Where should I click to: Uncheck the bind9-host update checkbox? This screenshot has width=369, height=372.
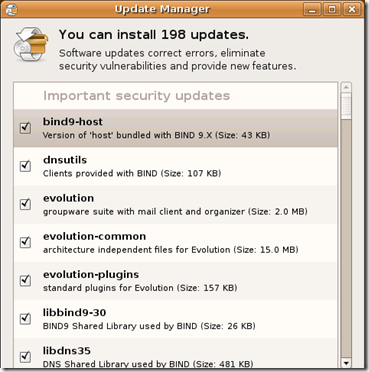point(25,128)
